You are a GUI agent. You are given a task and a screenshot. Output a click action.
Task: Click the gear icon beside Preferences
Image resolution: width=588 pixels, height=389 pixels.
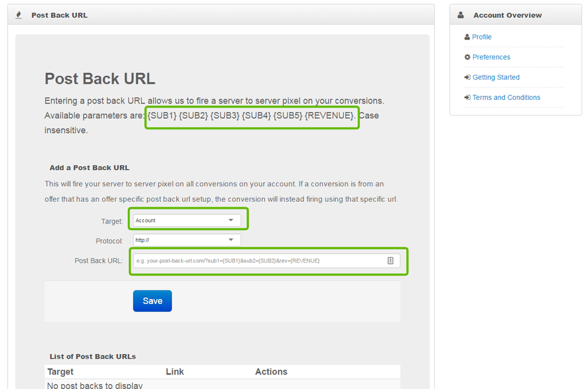point(467,57)
